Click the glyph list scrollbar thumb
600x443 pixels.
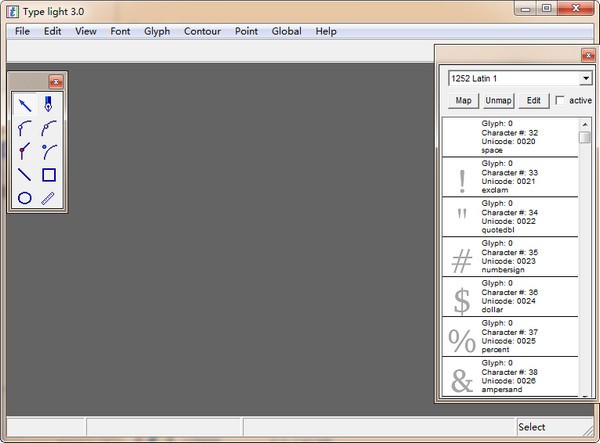[x=585, y=137]
